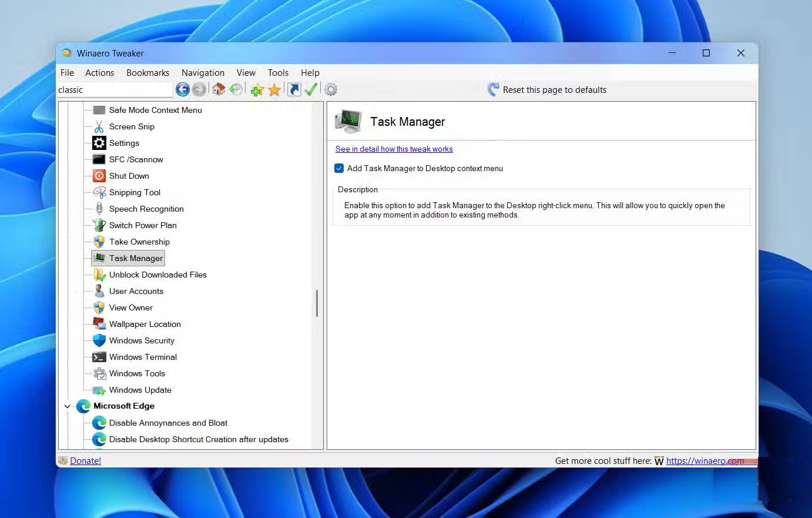The height and width of the screenshot is (518, 812).
Task: Click Reset this page to defaults
Action: point(554,89)
